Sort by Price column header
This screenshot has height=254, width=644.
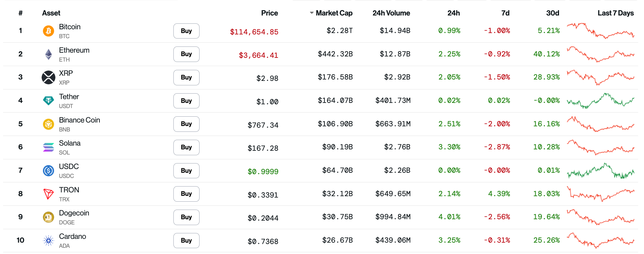[269, 13]
